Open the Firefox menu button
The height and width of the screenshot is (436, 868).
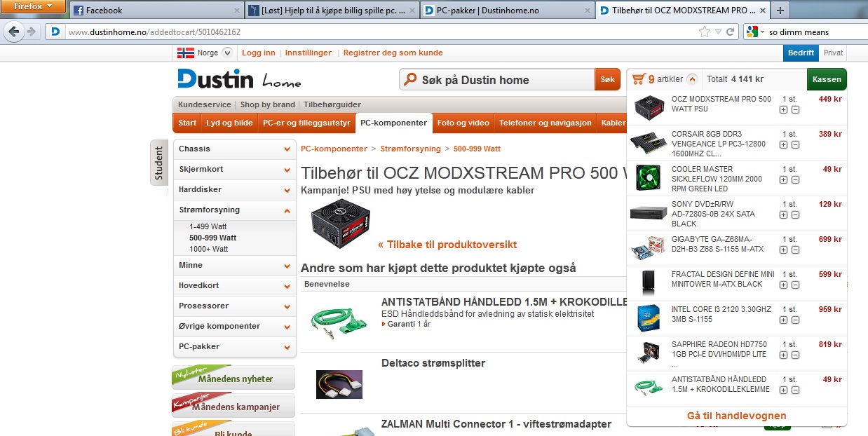(33, 7)
